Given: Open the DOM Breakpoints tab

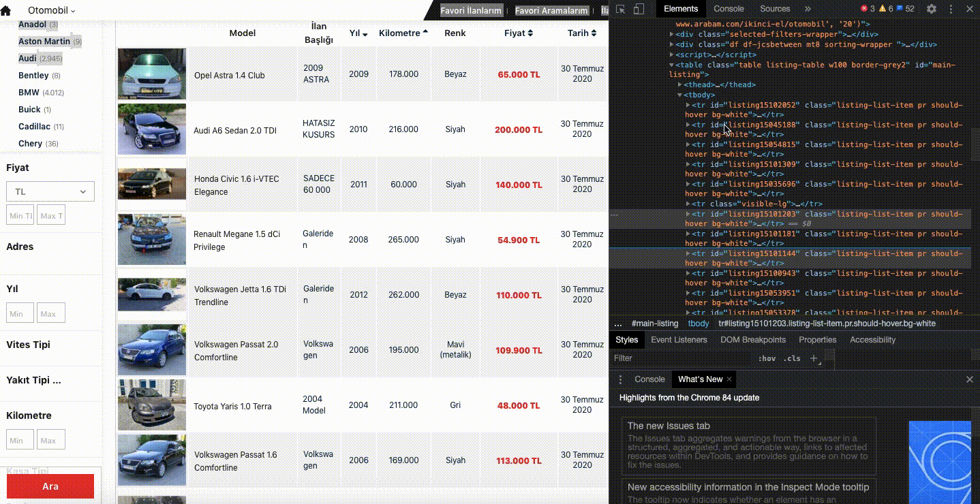Looking at the screenshot, I should click(x=753, y=340).
